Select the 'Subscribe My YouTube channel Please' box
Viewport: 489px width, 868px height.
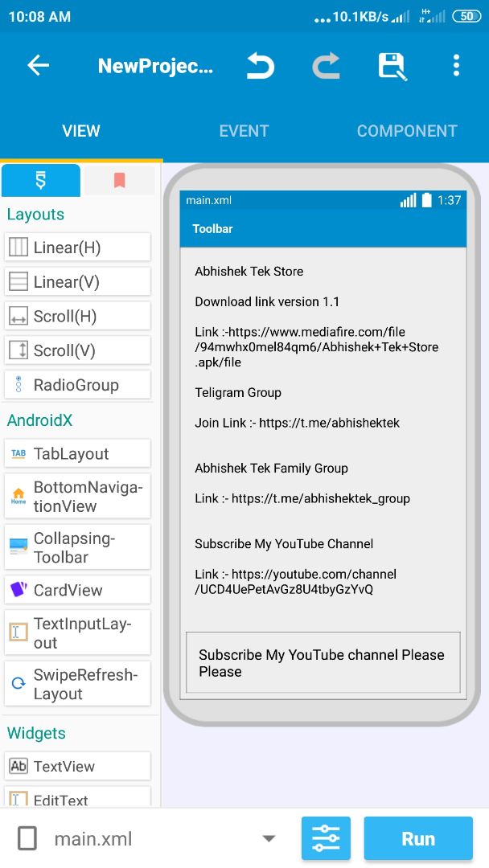(x=323, y=663)
